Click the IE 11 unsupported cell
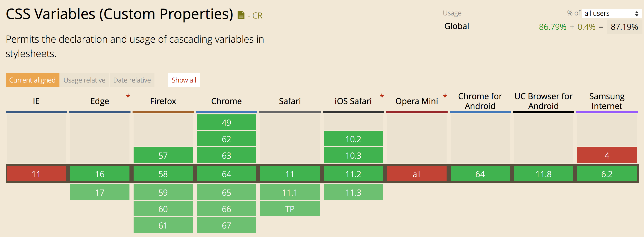 point(36,174)
